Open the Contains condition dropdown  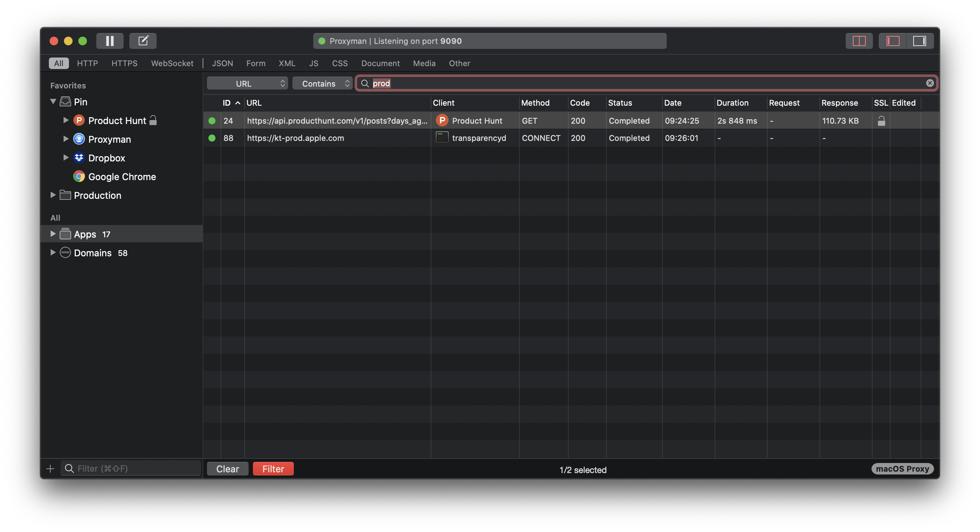(322, 83)
